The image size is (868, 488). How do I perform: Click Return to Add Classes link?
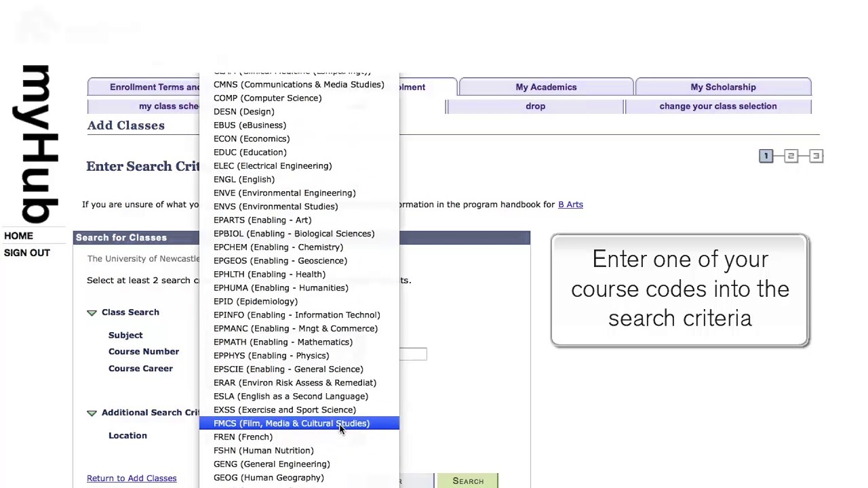point(132,479)
